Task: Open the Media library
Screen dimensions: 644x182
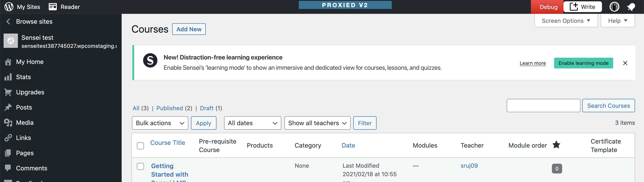Action: pyautogui.click(x=25, y=122)
